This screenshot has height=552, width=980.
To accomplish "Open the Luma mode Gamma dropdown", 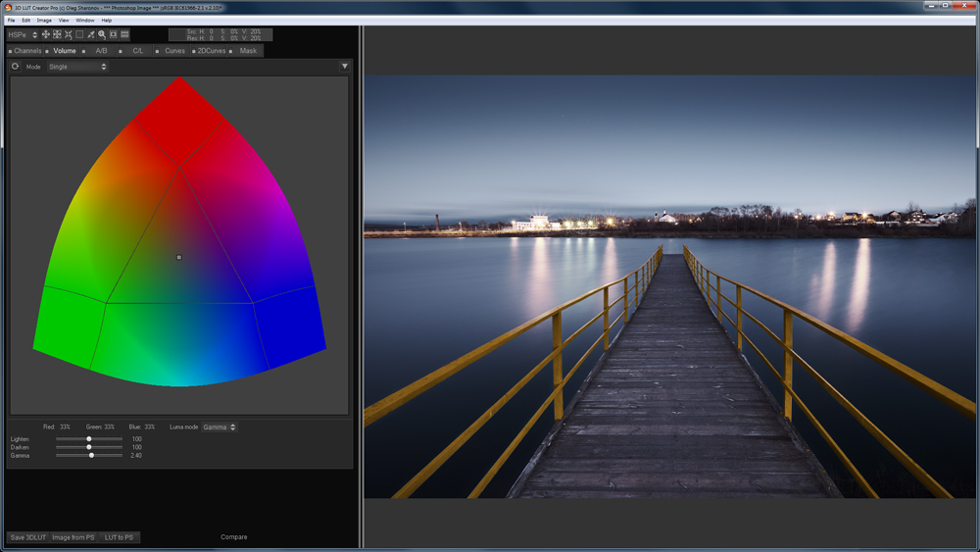I will click(219, 427).
